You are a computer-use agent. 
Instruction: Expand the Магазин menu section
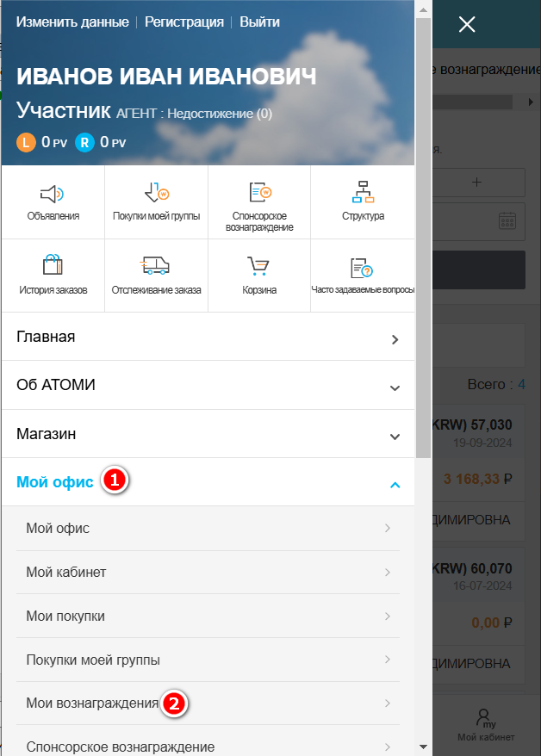click(207, 435)
